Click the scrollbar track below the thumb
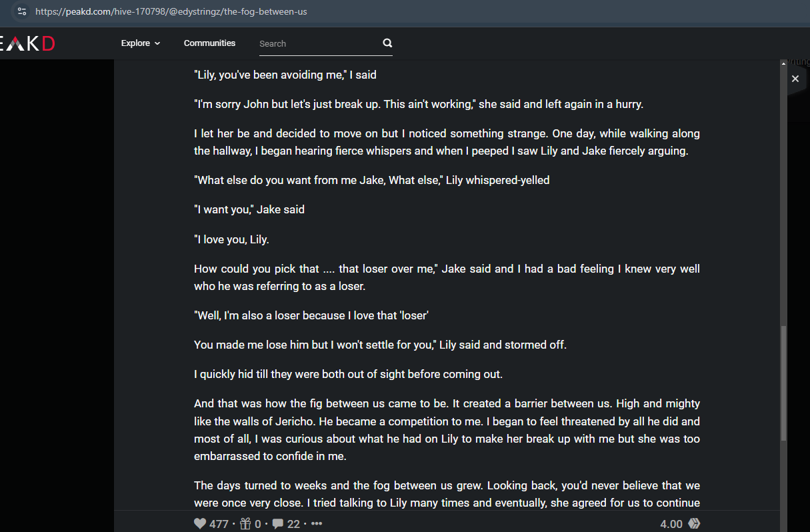This screenshot has width=810, height=532. 783,475
